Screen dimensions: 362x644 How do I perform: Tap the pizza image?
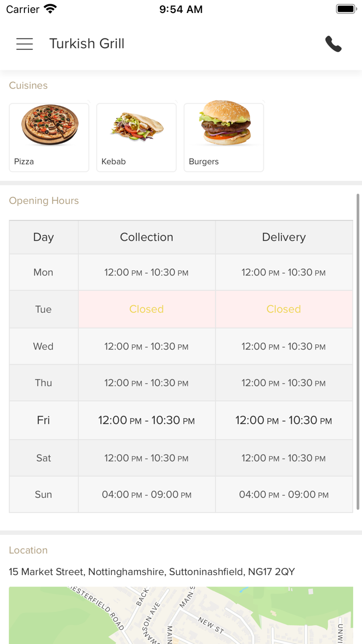[50, 125]
